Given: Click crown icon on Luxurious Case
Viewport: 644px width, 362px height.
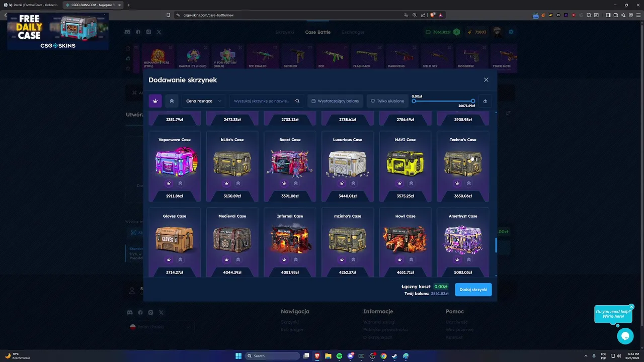Looking at the screenshot, I should [x=342, y=183].
